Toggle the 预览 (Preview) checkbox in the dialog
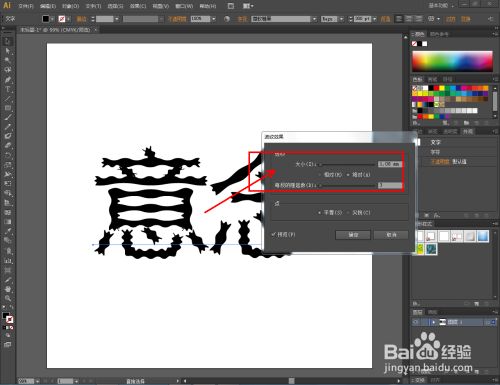 pyautogui.click(x=274, y=234)
